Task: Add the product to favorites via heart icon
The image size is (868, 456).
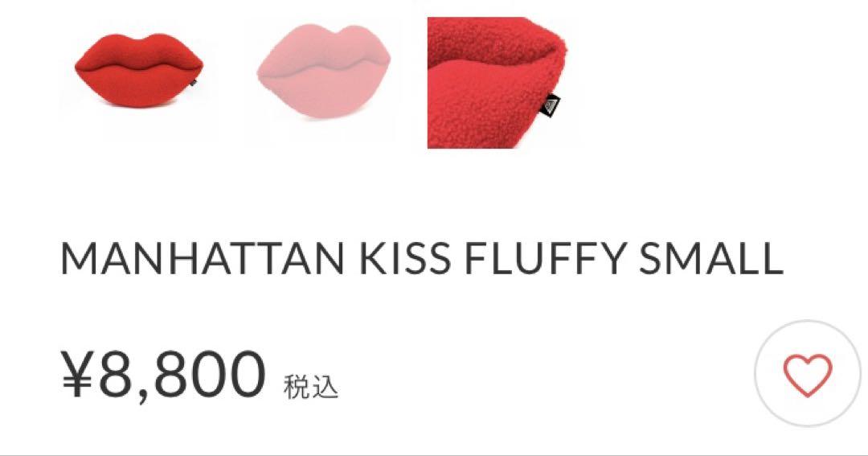Action: (807, 375)
